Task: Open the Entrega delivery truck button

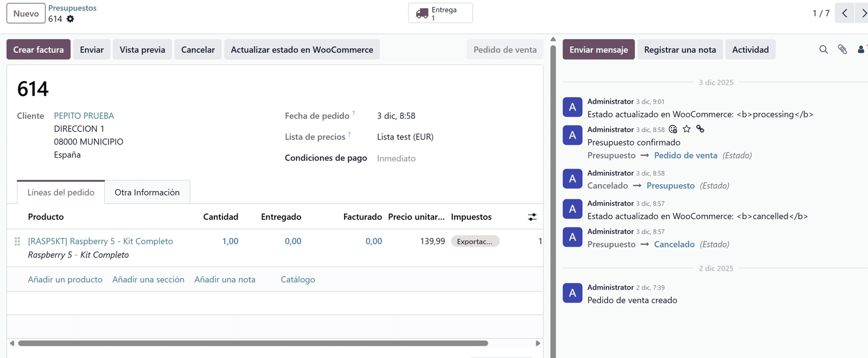Action: [441, 13]
